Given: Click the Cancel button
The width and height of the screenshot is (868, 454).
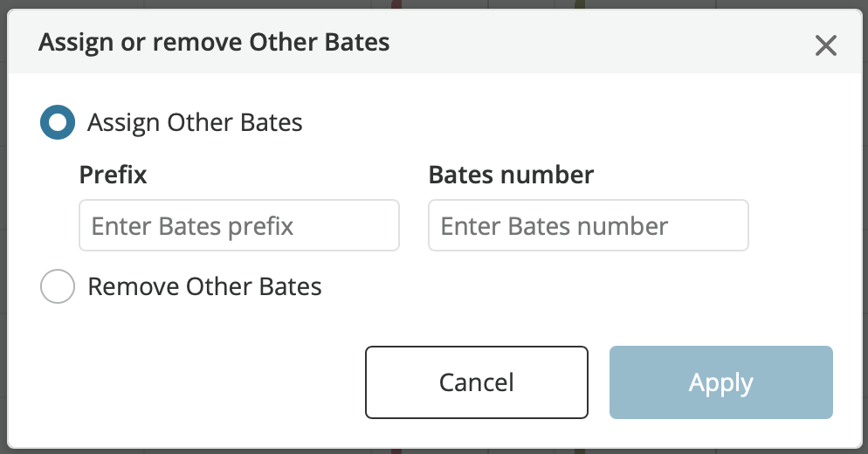Looking at the screenshot, I should [477, 382].
